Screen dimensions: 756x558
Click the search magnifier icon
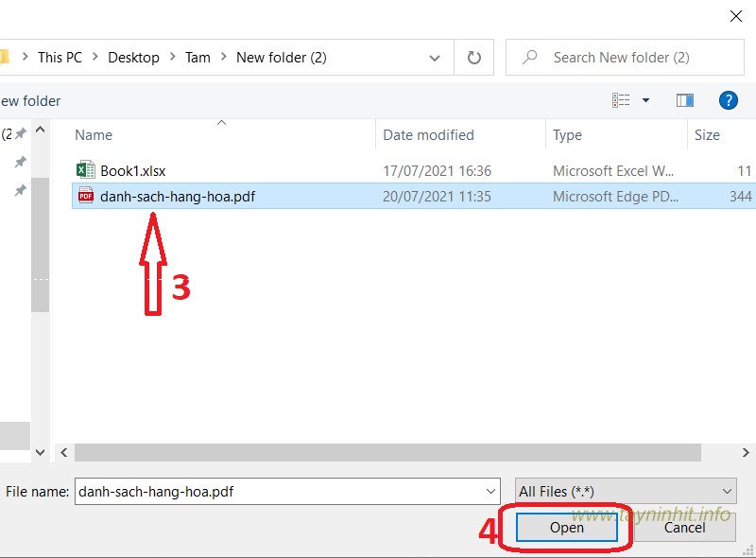[531, 58]
